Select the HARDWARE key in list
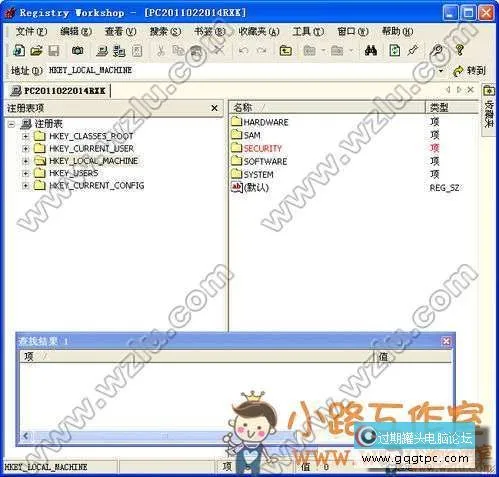Image resolution: width=499 pixels, height=477 pixels. [x=266, y=122]
